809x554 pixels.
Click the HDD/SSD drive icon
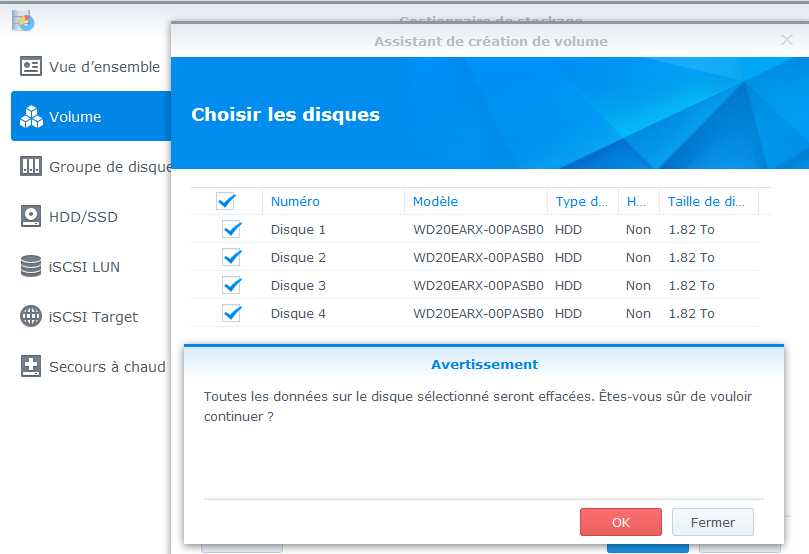coord(31,216)
